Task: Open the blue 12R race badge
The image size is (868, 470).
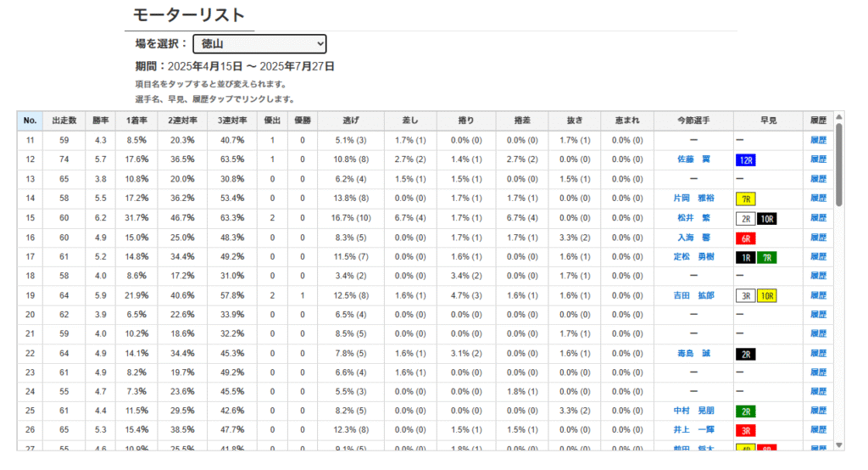Action: pyautogui.click(x=746, y=160)
